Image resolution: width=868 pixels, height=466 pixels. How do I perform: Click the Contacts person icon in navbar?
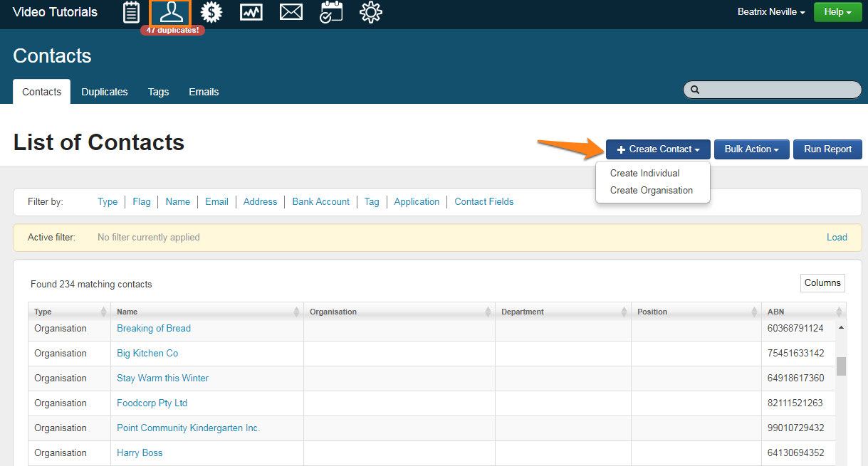pos(171,12)
